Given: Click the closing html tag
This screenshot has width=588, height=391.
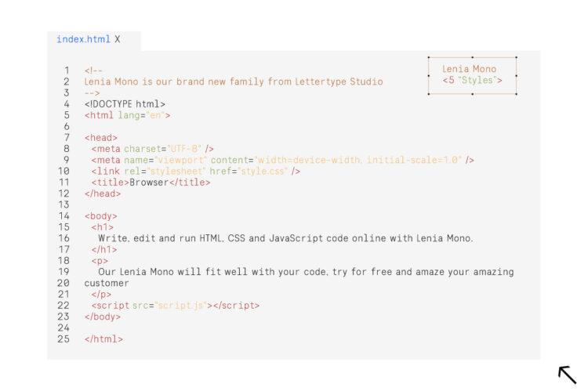Looking at the screenshot, I should tap(103, 339).
